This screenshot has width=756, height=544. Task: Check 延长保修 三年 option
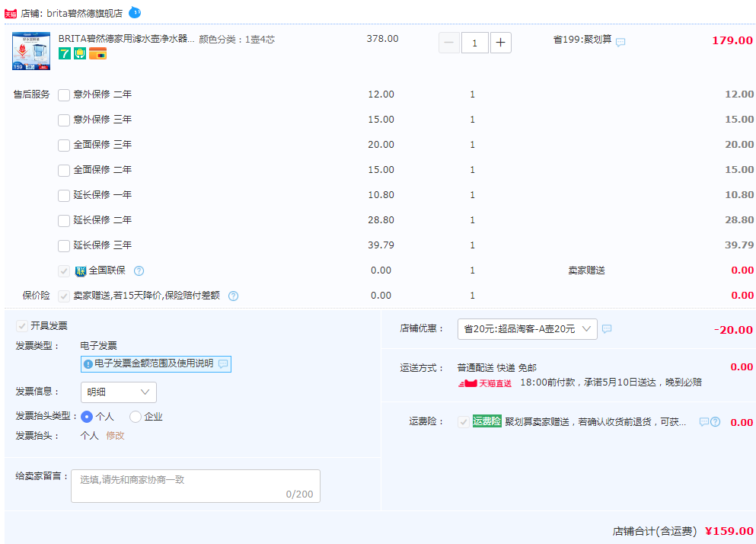click(x=64, y=245)
